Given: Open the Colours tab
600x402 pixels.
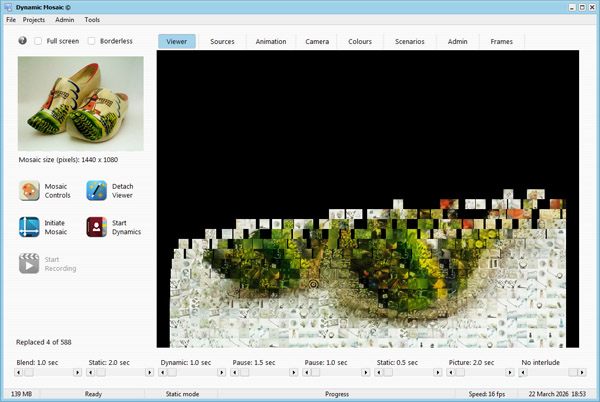Looking at the screenshot, I should coord(360,41).
